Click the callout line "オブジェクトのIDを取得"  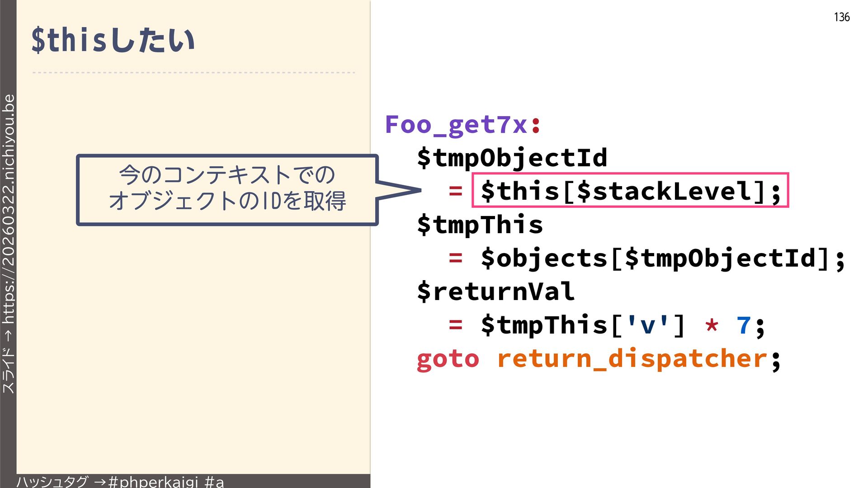227,201
